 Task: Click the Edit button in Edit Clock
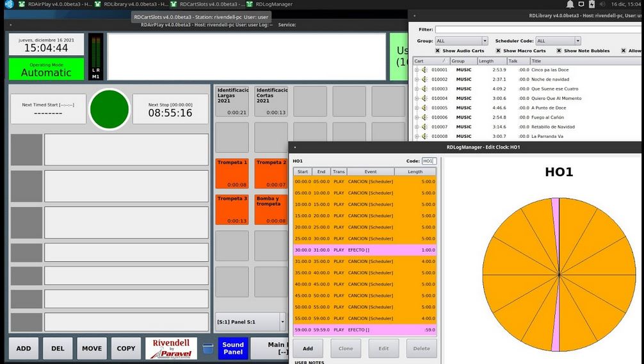click(x=383, y=349)
